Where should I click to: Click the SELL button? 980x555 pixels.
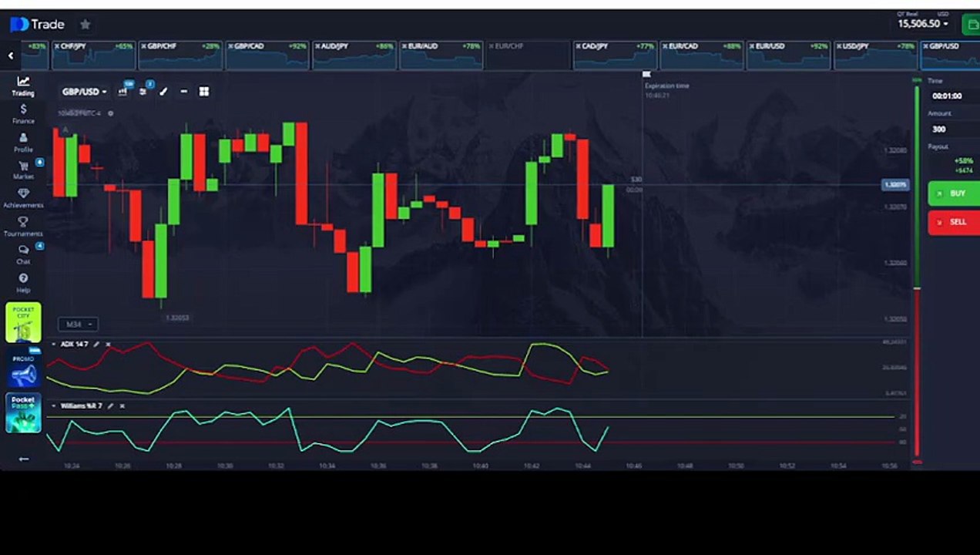pyautogui.click(x=954, y=222)
